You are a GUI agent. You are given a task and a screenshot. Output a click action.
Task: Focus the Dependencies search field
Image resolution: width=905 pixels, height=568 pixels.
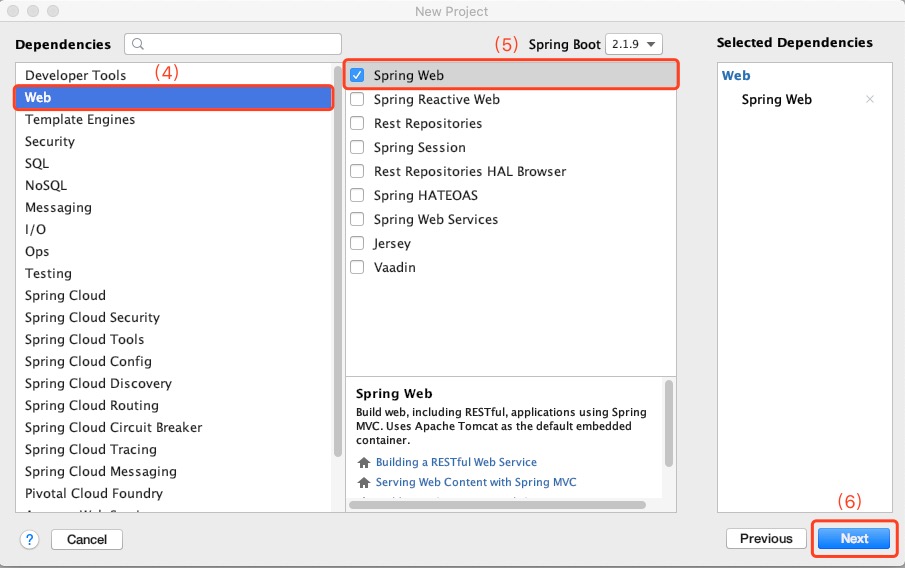(233, 44)
